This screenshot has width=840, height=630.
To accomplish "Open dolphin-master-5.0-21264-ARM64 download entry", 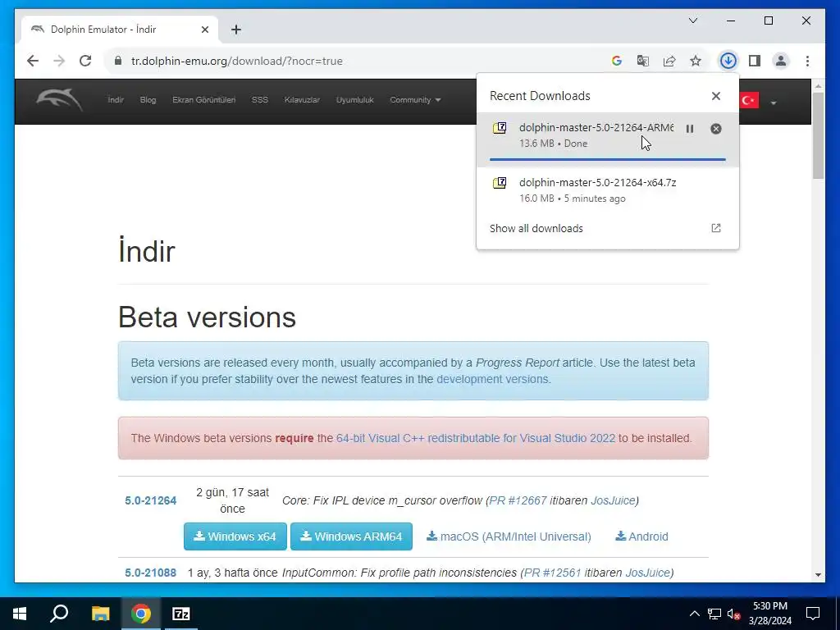I will coord(608,139).
